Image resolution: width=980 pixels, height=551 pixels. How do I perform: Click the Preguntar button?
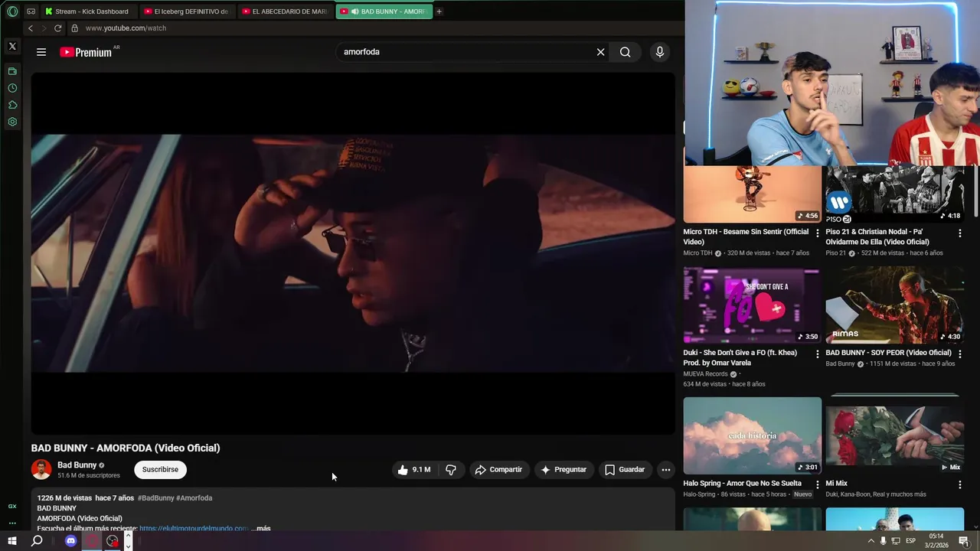(x=563, y=470)
